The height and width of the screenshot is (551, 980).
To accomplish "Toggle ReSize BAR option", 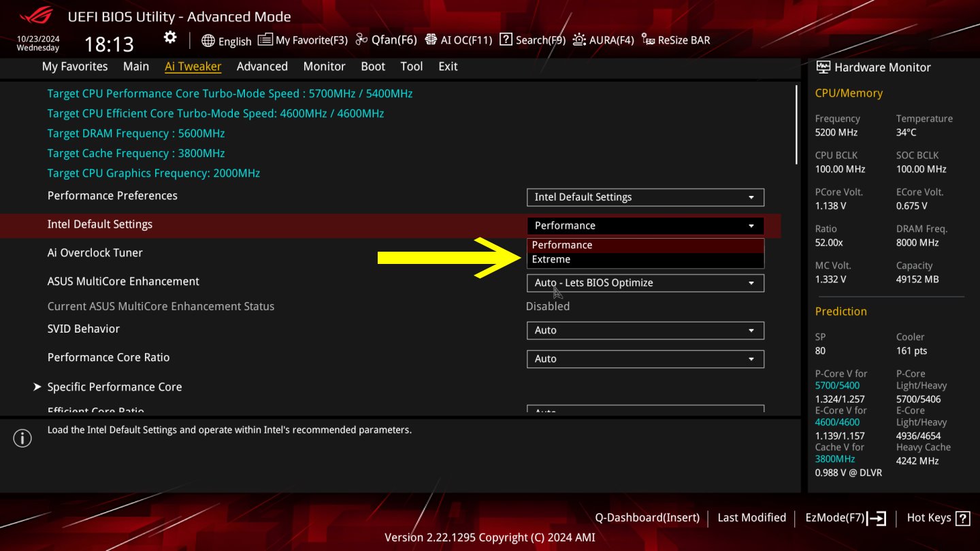I will point(676,40).
